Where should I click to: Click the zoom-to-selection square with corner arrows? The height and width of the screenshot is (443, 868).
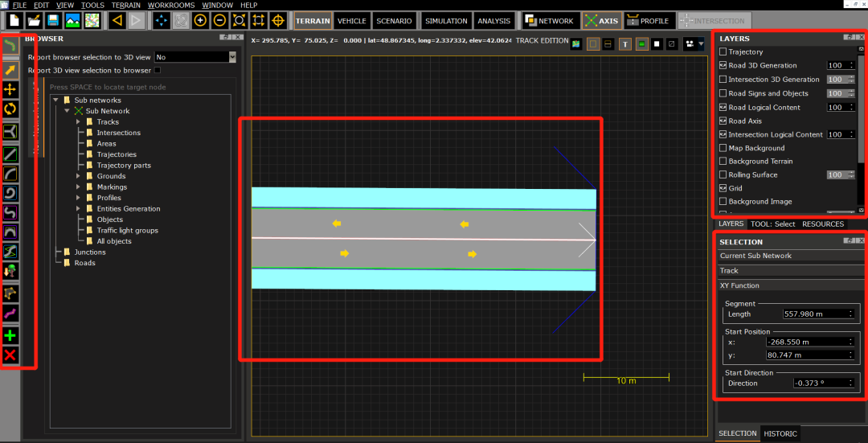pos(259,21)
